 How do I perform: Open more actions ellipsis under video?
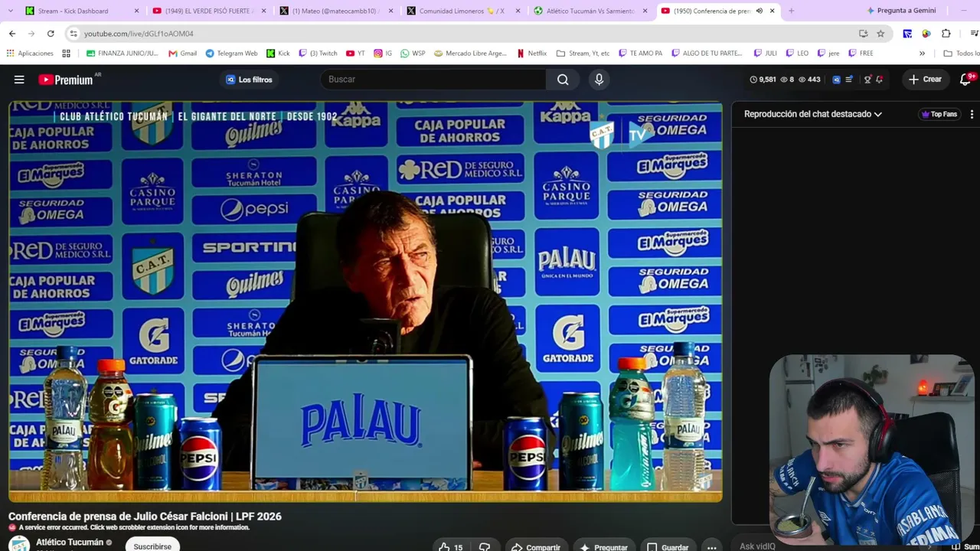point(712,546)
